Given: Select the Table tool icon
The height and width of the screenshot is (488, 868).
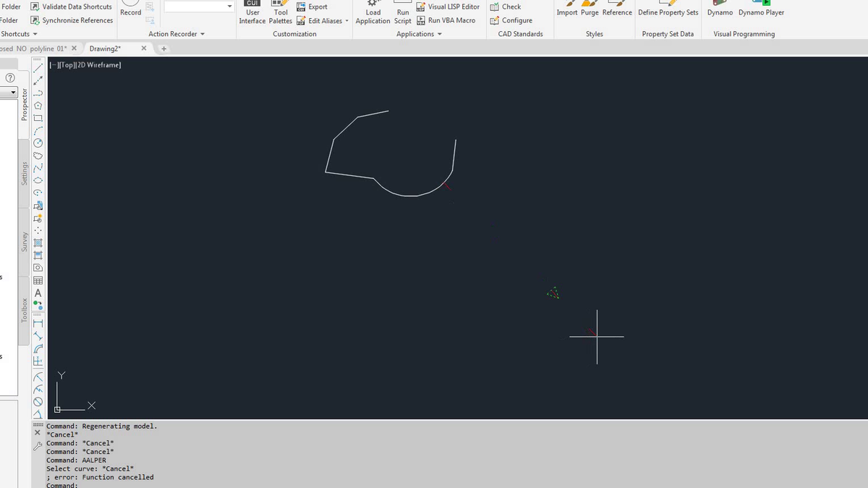Looking at the screenshot, I should [38, 280].
